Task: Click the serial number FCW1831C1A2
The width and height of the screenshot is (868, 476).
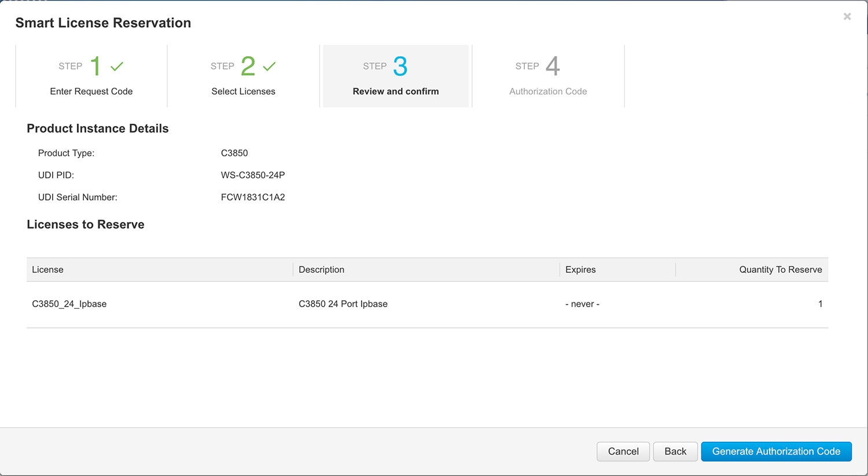Action: pyautogui.click(x=253, y=197)
